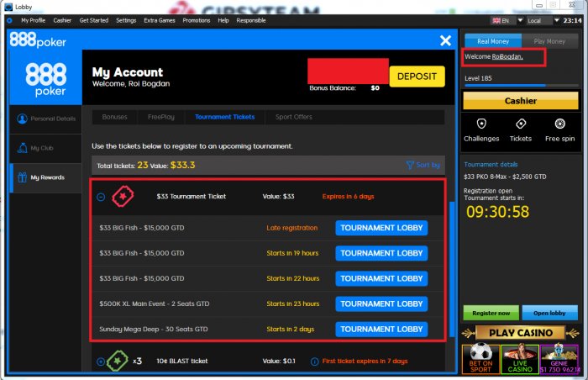Click the red $33 tournament ticket icon
This screenshot has width=588, height=380.
[123, 196]
